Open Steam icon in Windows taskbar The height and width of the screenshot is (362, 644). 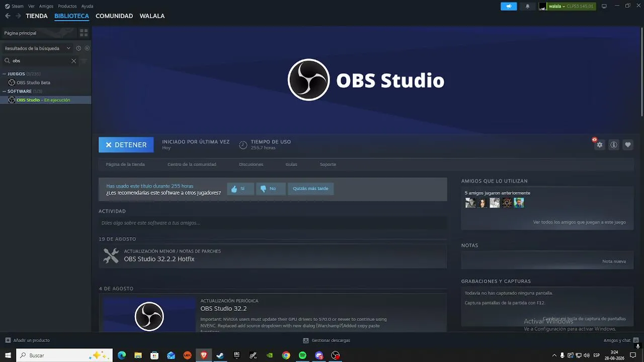(220, 355)
